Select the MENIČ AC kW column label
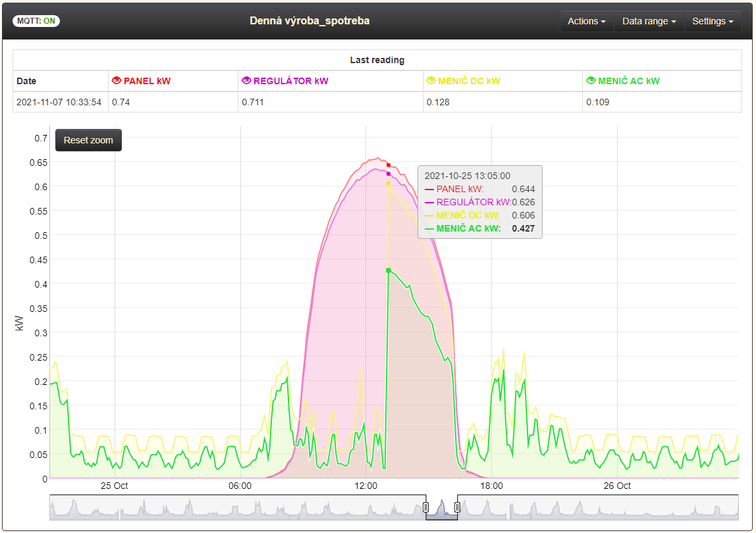The width and height of the screenshot is (756, 533). (629, 81)
